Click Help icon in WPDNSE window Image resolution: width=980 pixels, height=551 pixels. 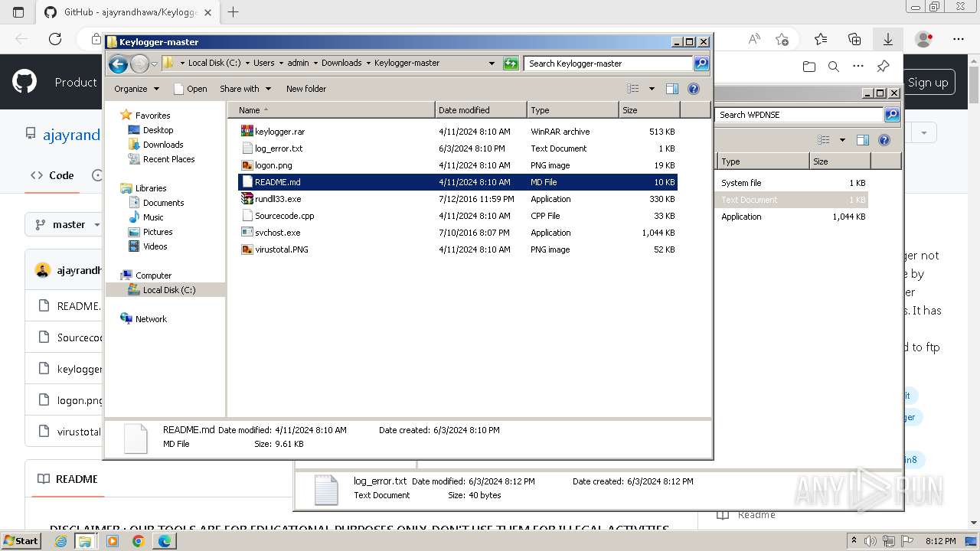coord(884,140)
